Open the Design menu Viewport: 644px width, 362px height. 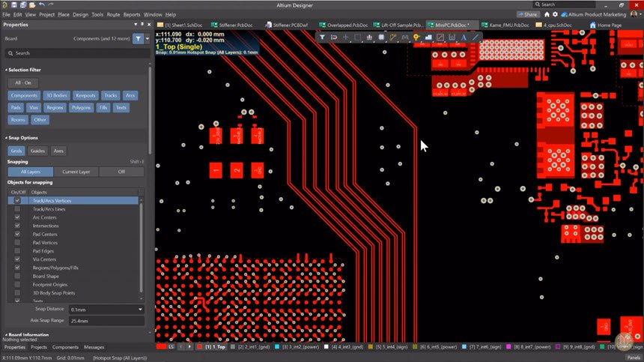(x=80, y=14)
